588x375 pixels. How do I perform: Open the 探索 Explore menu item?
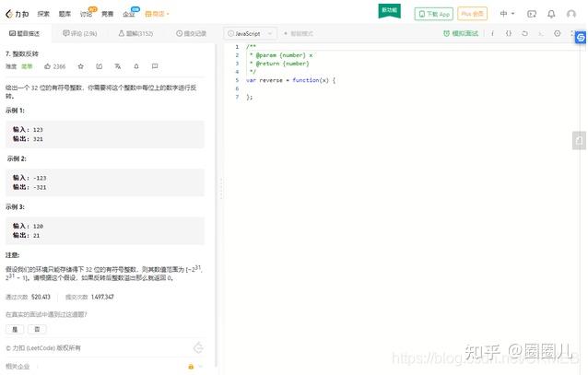tap(43, 14)
